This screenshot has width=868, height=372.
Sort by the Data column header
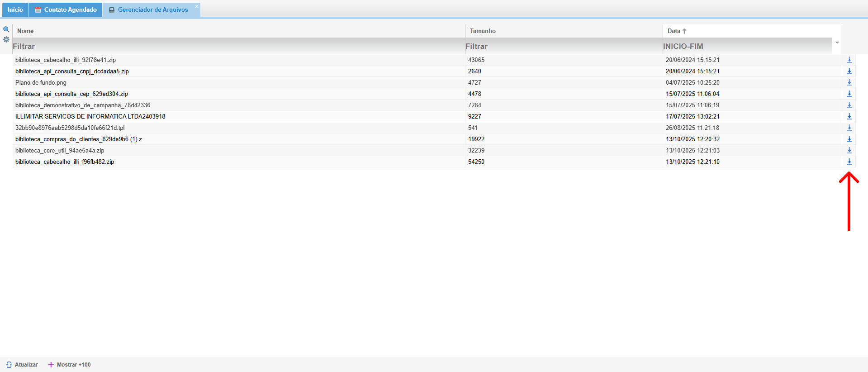[674, 31]
